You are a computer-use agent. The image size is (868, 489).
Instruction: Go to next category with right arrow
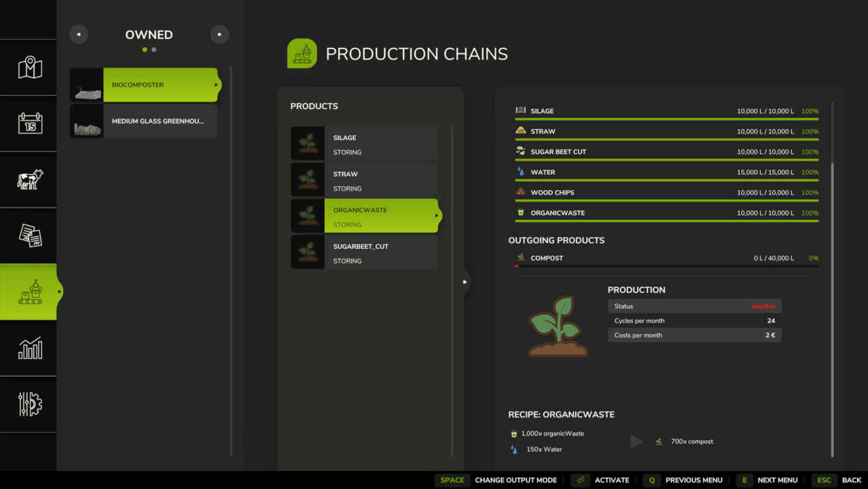pos(219,35)
